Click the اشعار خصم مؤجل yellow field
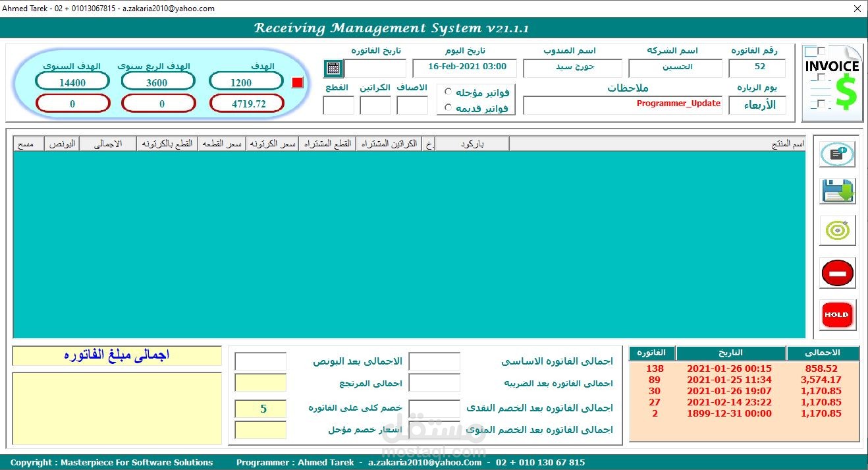The height and width of the screenshot is (470, 868). click(x=261, y=430)
